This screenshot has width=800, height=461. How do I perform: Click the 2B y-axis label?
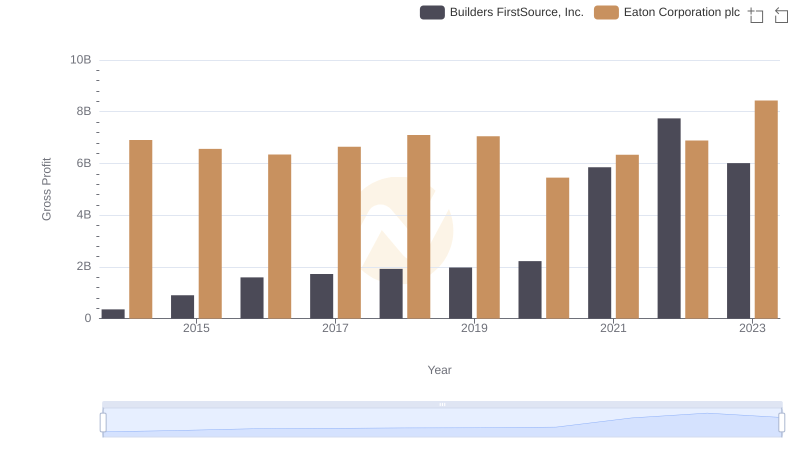pyautogui.click(x=84, y=266)
